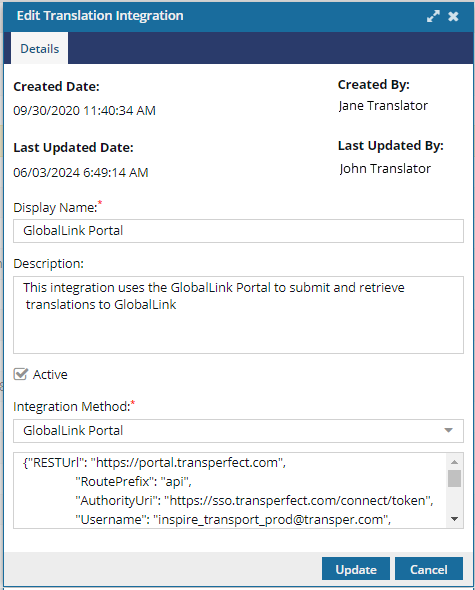Viewport: 475px width, 590px height.
Task: Click the Update button
Action: click(x=356, y=569)
